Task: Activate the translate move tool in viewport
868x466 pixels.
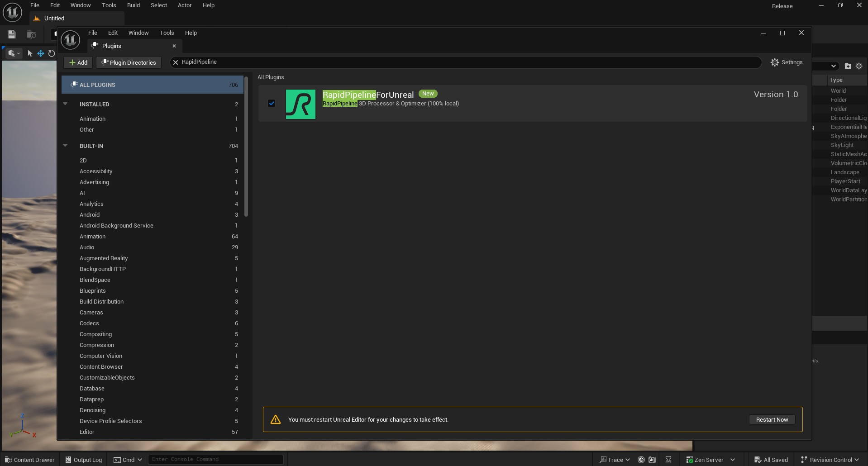Action: tap(41, 53)
